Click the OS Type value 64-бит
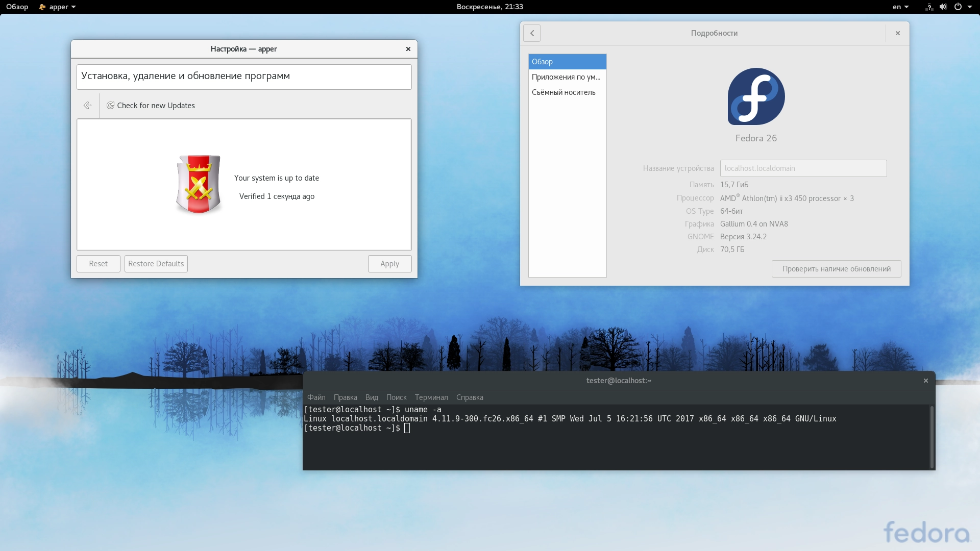The height and width of the screenshot is (551, 980). point(731,211)
